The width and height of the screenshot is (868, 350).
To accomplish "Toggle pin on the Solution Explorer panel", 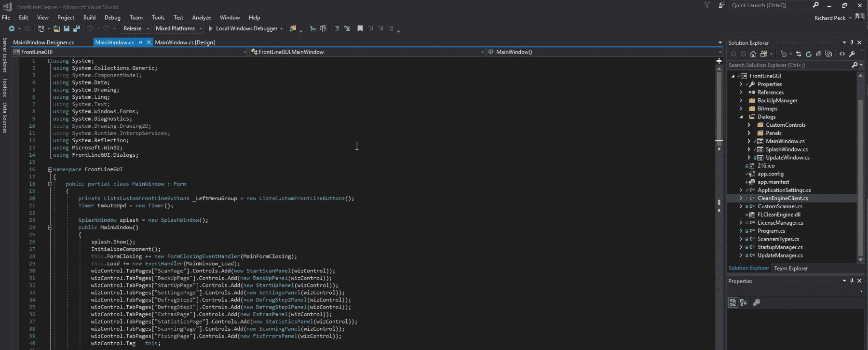I will point(852,43).
